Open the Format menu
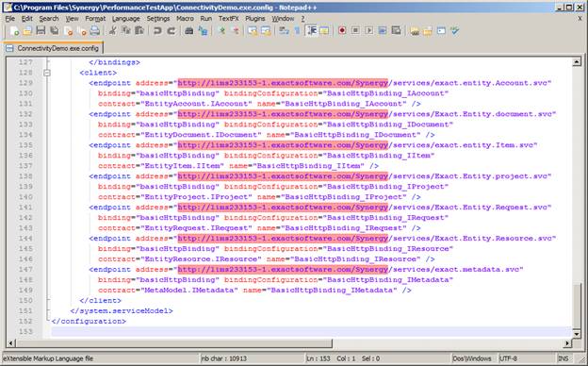 click(95, 18)
